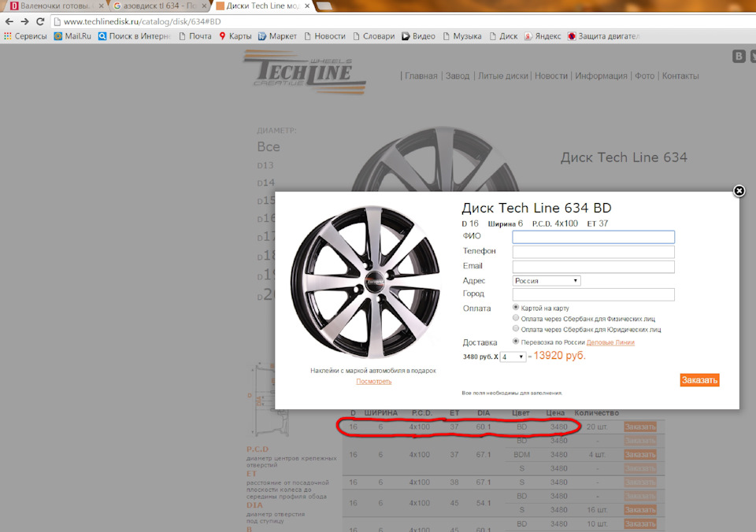Reload the page with refresh icon
The image size is (756, 532).
click(40, 21)
